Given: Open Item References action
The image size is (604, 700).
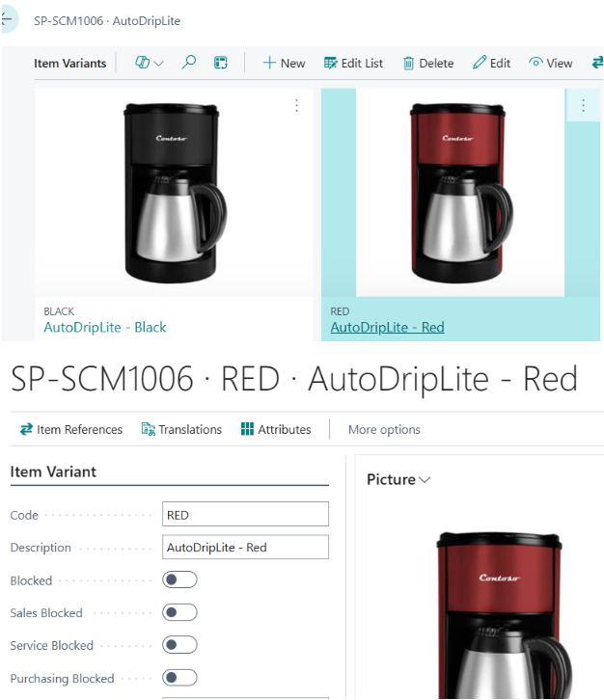Looking at the screenshot, I should coord(71,429).
